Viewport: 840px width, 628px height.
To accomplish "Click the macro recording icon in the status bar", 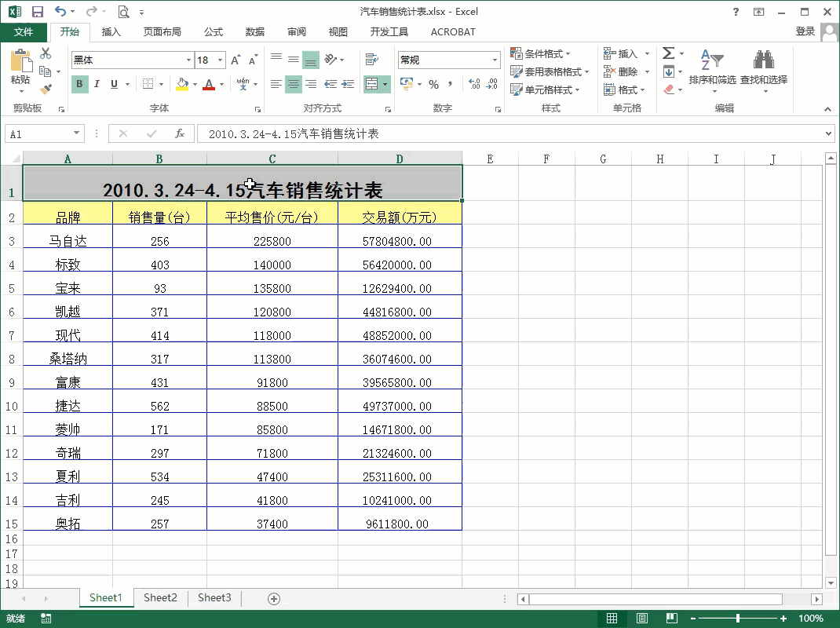I will (x=46, y=619).
